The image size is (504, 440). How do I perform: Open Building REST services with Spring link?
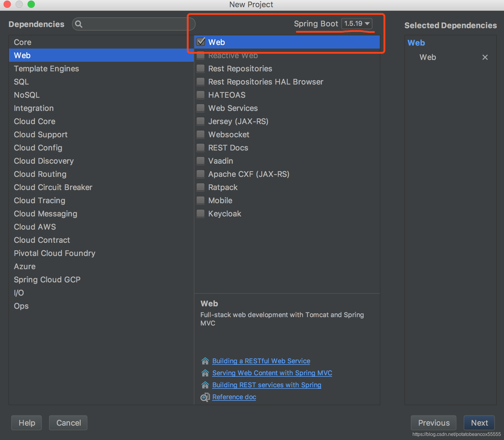pos(267,385)
